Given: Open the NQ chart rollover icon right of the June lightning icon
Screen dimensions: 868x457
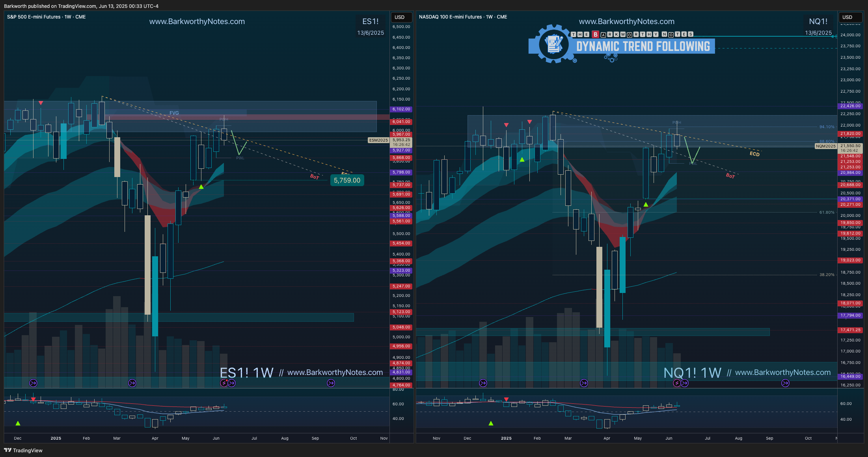Looking at the screenshot, I should (685, 383).
